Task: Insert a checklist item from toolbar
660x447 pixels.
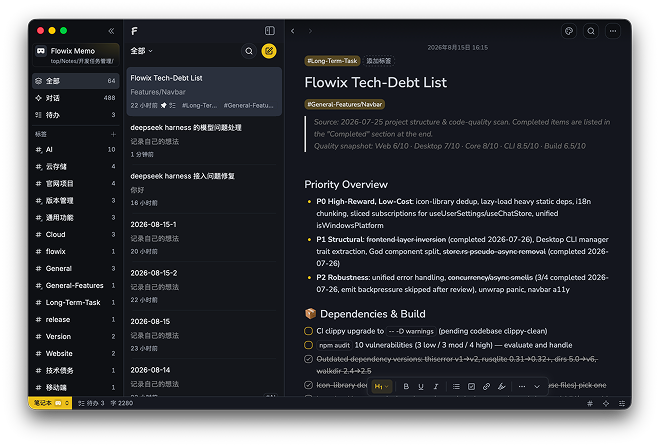Action: [471, 386]
